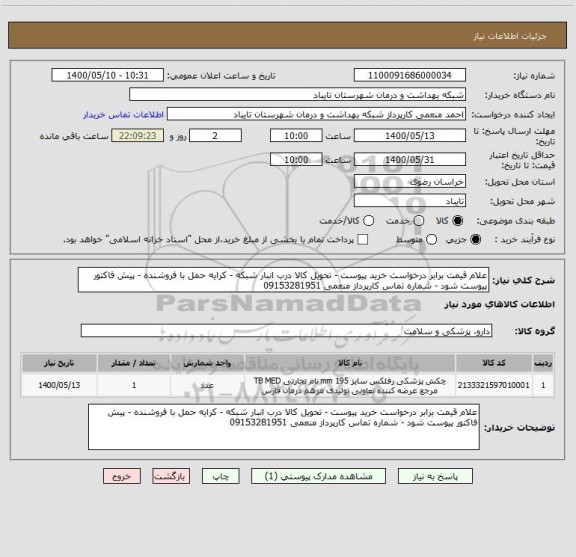Choose the کالا/خدمت radio option
The image size is (576, 557).
point(368,220)
